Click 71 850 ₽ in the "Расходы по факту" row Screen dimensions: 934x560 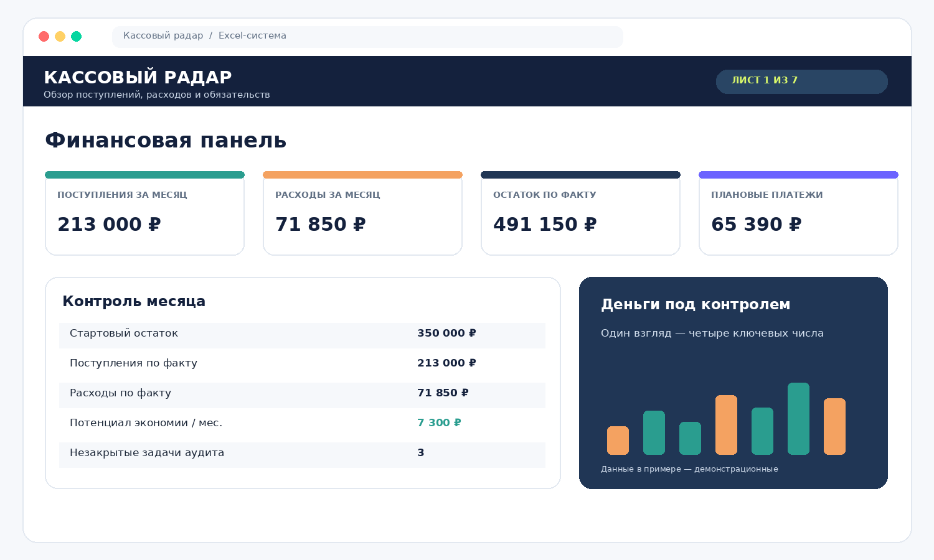click(x=443, y=393)
